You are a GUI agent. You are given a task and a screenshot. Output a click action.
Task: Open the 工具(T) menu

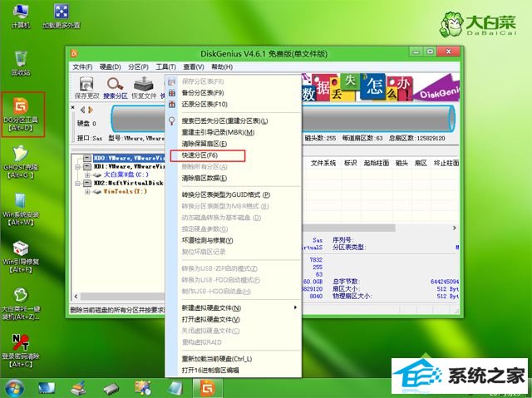(x=166, y=66)
